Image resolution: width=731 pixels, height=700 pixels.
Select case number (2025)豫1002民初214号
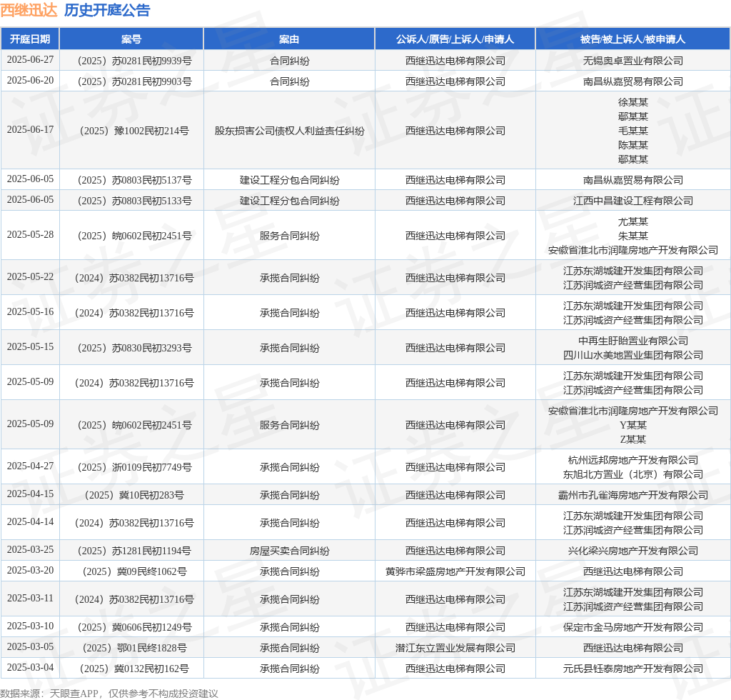pos(134,131)
